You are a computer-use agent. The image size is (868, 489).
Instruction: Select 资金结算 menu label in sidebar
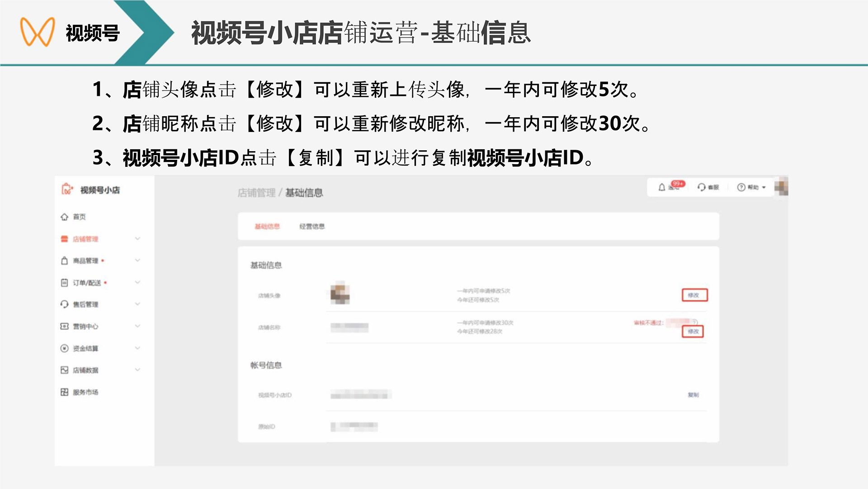85,348
